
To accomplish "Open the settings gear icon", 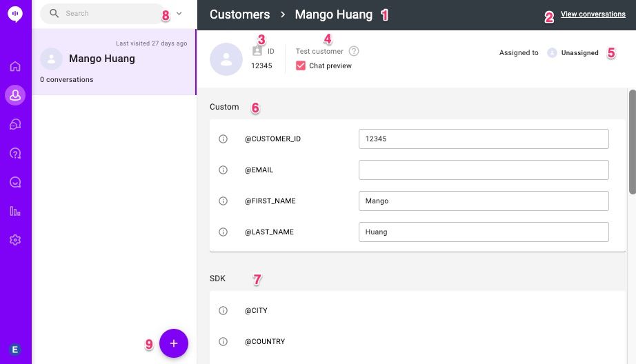I will (15, 240).
